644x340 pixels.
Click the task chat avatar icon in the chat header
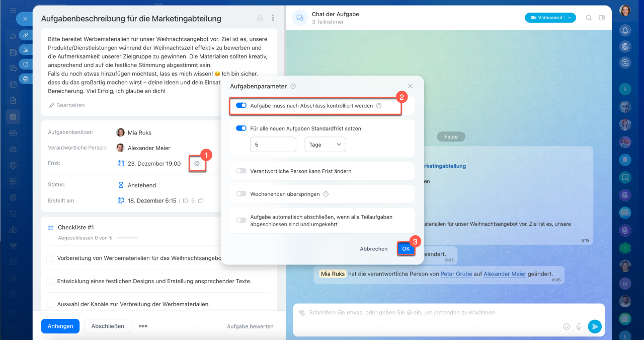(300, 18)
